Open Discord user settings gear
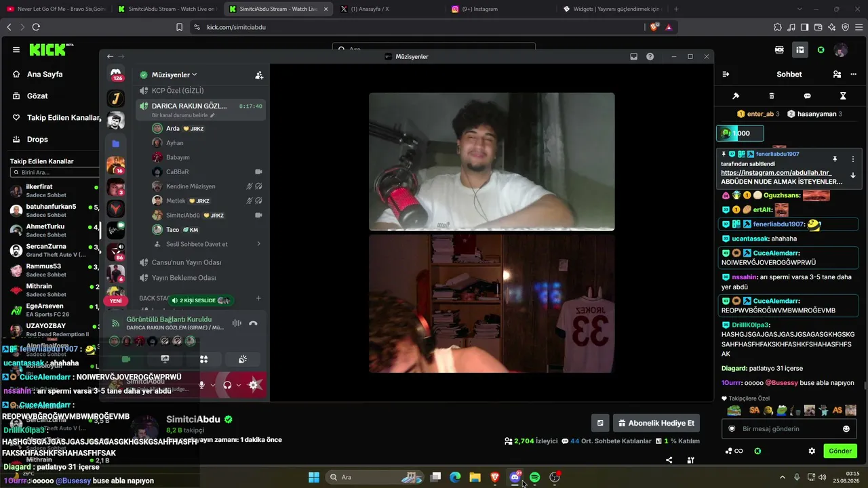868x488 pixels. pyautogui.click(x=254, y=385)
